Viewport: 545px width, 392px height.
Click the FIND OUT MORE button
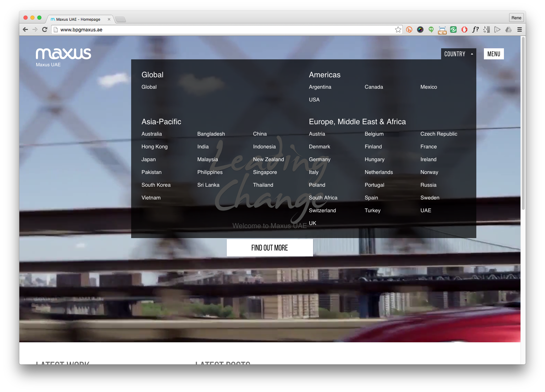[x=270, y=248]
